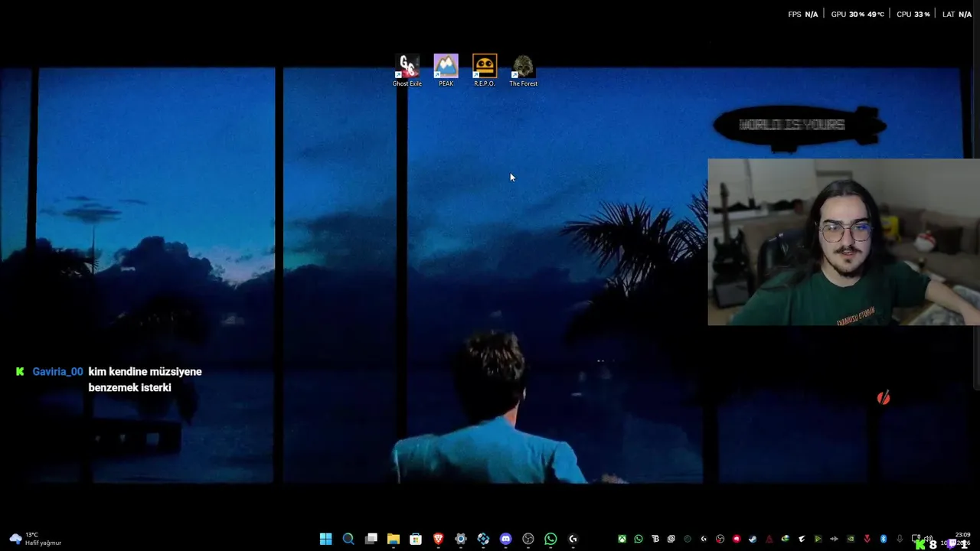Select The Forest desktop icon
Screen dimensions: 980x551
tap(524, 70)
